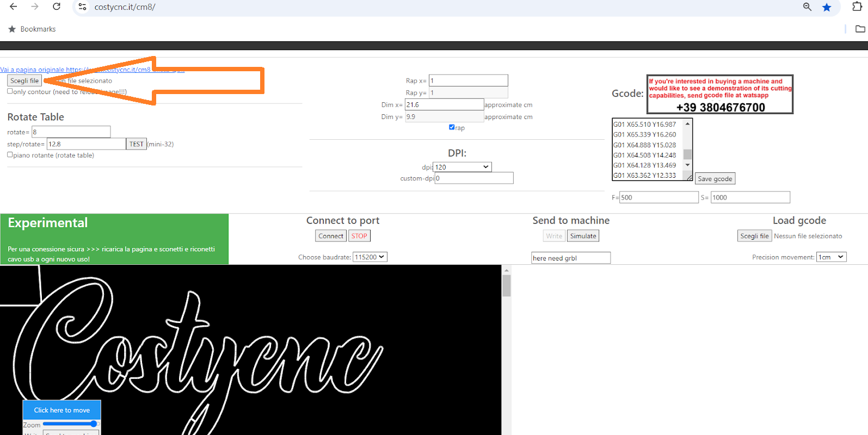Screen dimensions: 868x435
Task: Click the Rap y field
Action: [x=468, y=92]
